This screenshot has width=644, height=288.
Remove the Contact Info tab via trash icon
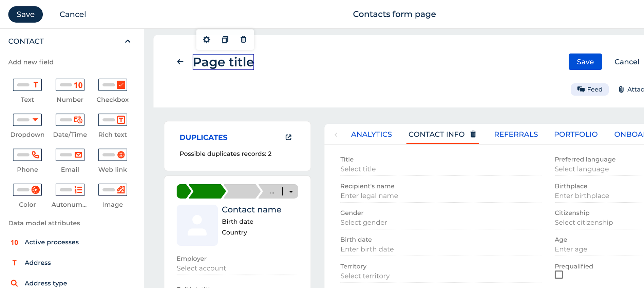pyautogui.click(x=473, y=134)
